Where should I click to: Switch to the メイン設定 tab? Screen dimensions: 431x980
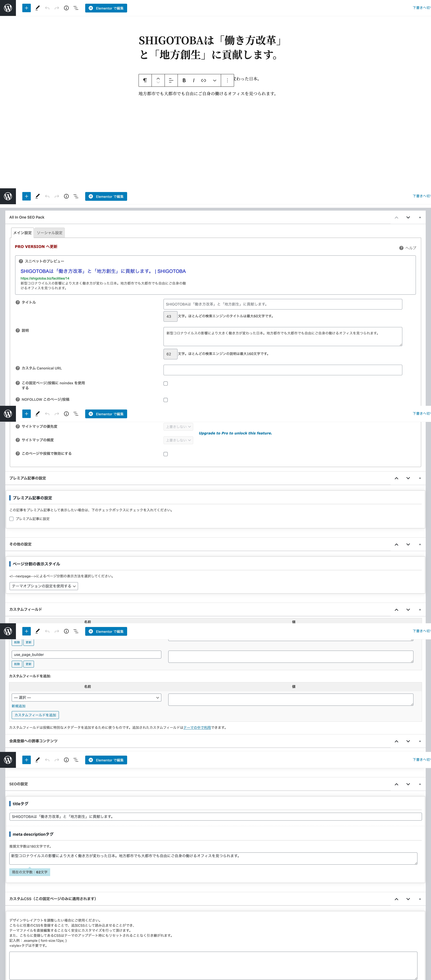point(22,233)
